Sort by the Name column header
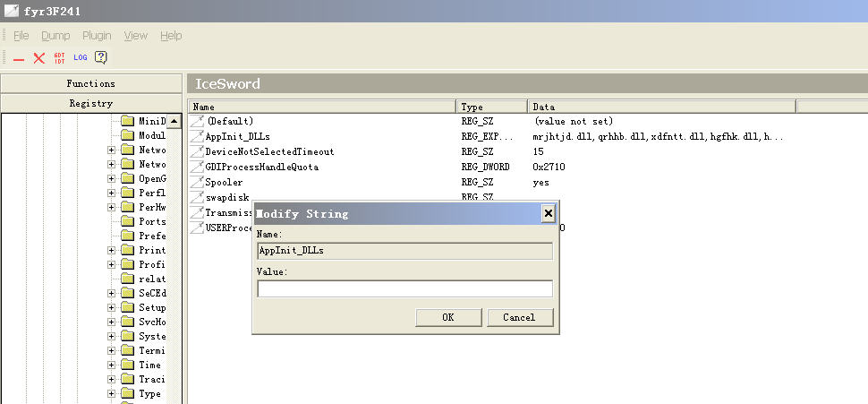Viewport: 868px width, 404px height. [322, 107]
